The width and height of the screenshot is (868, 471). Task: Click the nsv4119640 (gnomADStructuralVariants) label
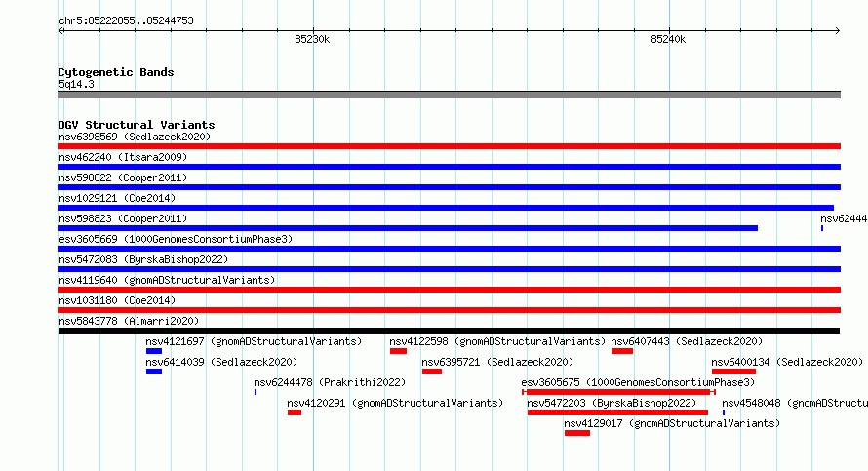point(167,280)
